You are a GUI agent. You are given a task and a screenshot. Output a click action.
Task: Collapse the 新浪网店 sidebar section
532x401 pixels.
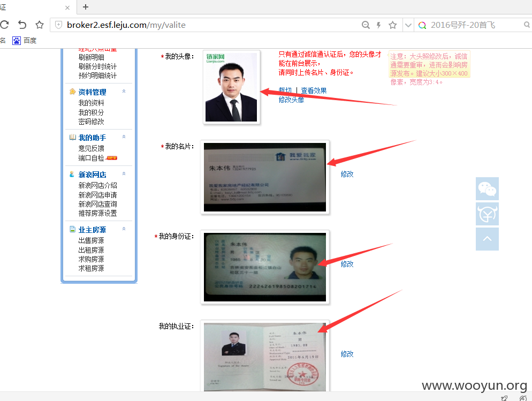click(x=124, y=173)
